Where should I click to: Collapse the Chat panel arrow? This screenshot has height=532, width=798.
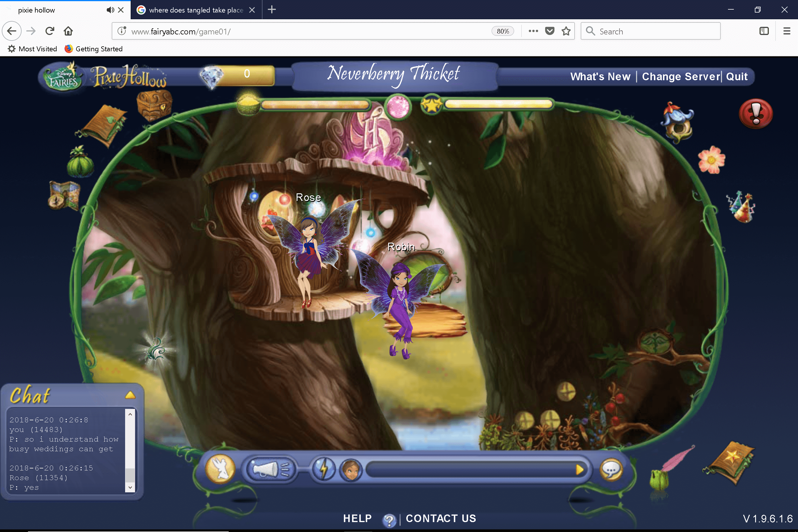[130, 395]
